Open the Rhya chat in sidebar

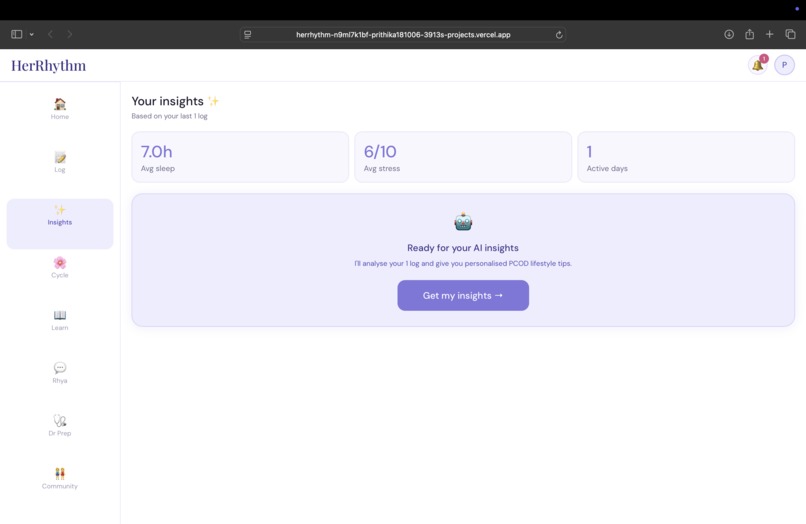click(60, 373)
